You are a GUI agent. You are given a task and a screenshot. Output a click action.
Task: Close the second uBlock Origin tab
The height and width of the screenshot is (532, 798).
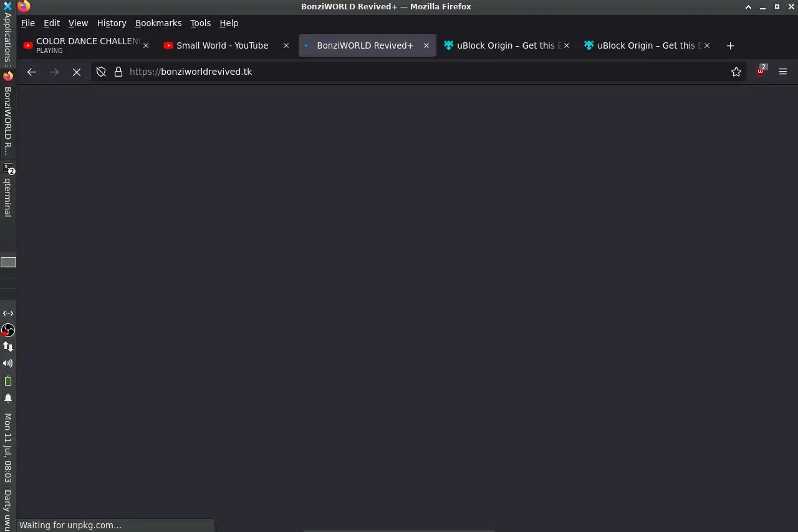coord(707,45)
